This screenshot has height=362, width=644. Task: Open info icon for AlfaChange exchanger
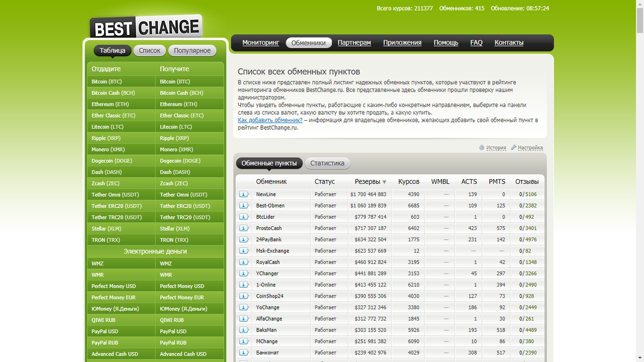(x=244, y=319)
